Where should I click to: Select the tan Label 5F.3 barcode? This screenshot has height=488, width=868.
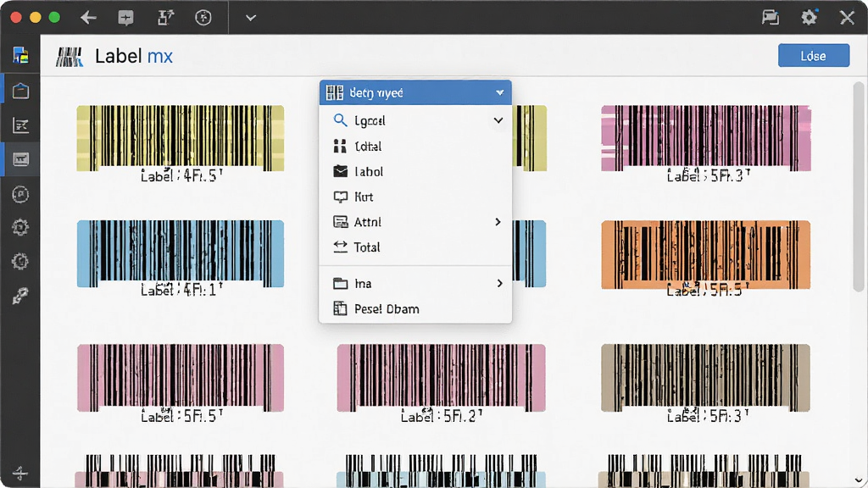pyautogui.click(x=706, y=378)
